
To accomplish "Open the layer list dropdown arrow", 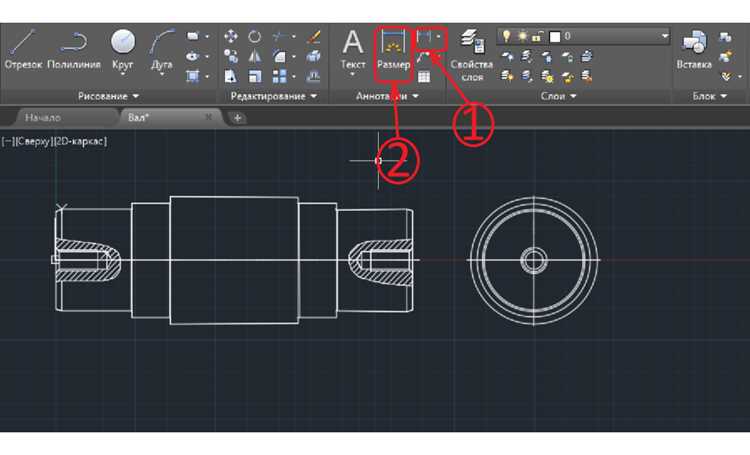I will (x=664, y=36).
